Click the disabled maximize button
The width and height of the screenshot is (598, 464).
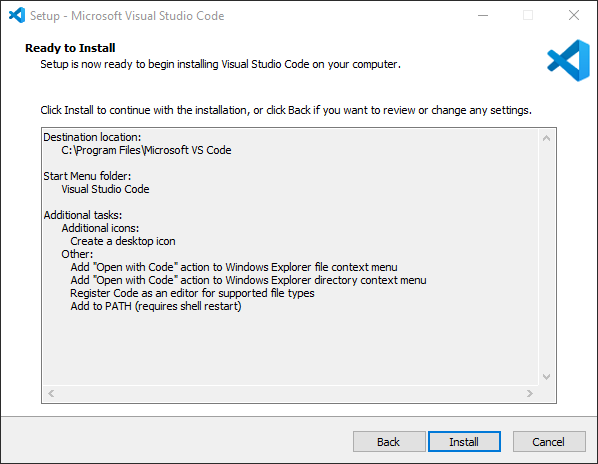pos(528,16)
